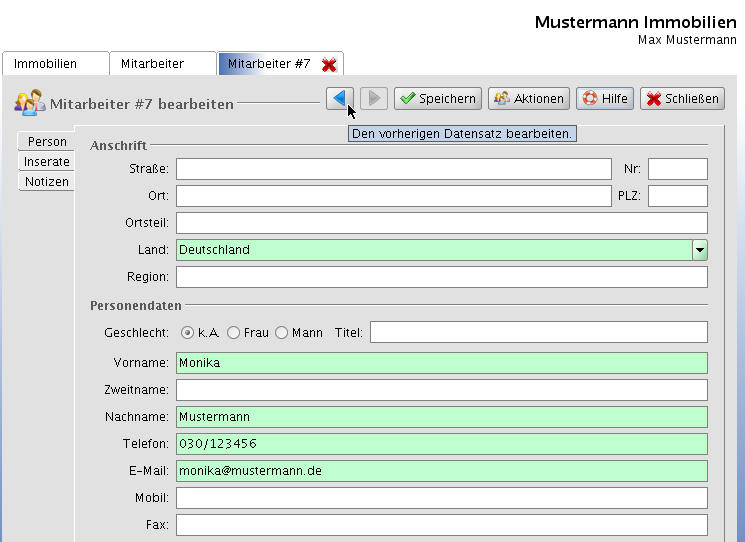Click the Vorname field containing Monika
The image size is (745, 542).
pos(441,363)
